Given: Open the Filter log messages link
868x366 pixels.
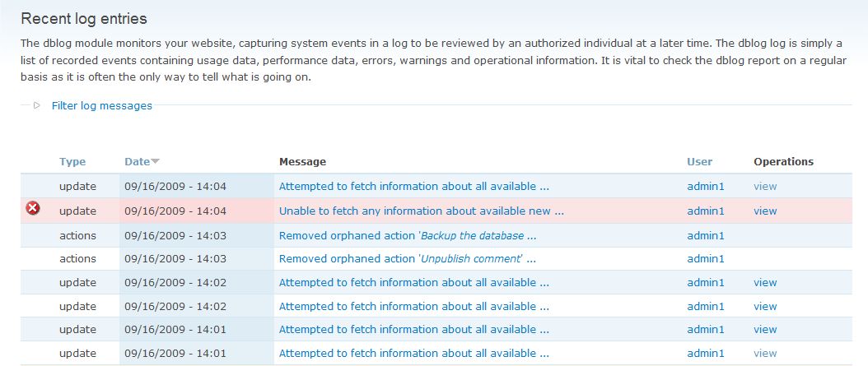Looking at the screenshot, I should [x=101, y=105].
